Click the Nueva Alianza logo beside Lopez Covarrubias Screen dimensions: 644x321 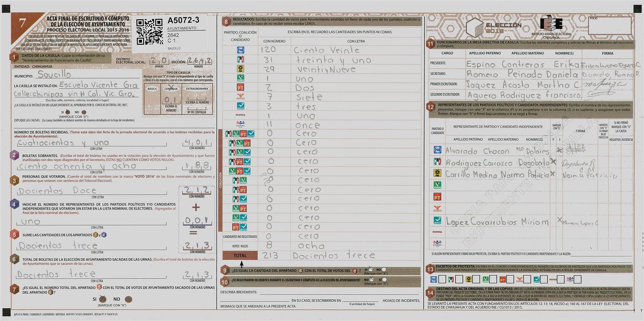point(437,220)
